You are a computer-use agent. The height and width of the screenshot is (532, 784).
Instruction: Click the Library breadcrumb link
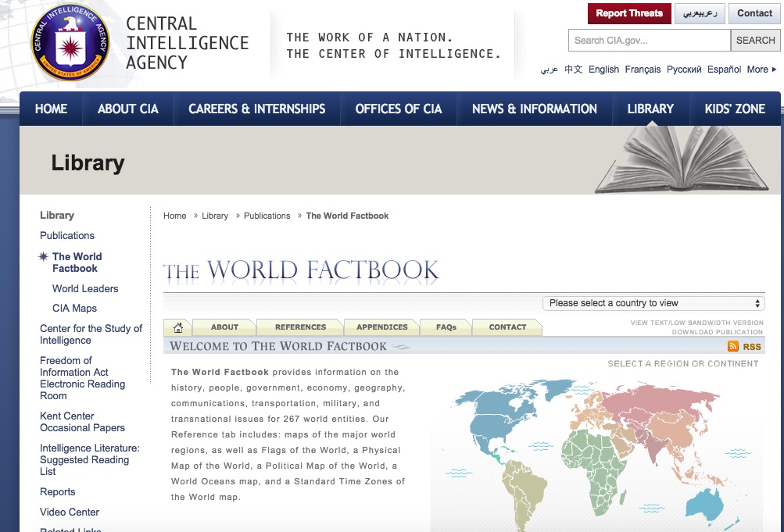pyautogui.click(x=215, y=216)
